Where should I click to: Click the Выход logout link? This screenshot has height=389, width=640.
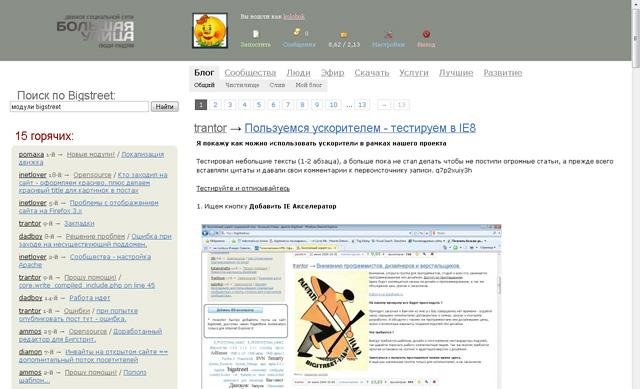coord(426,44)
